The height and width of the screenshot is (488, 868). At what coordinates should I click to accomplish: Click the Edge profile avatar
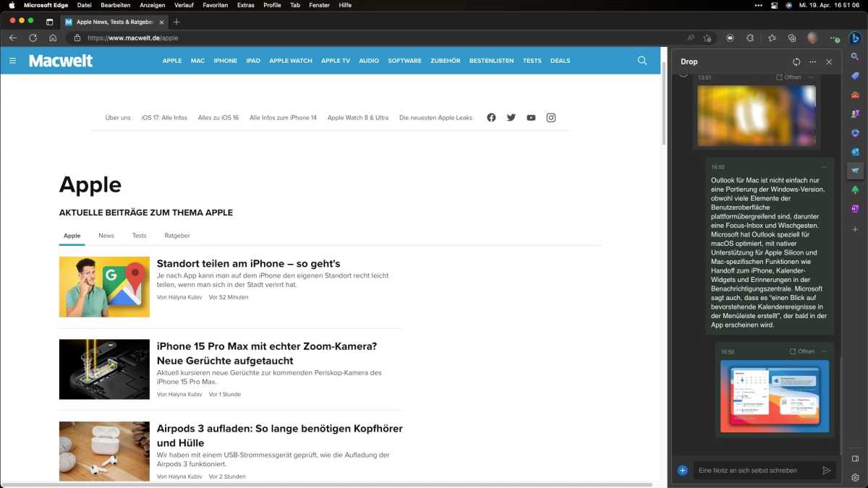pyautogui.click(x=813, y=38)
